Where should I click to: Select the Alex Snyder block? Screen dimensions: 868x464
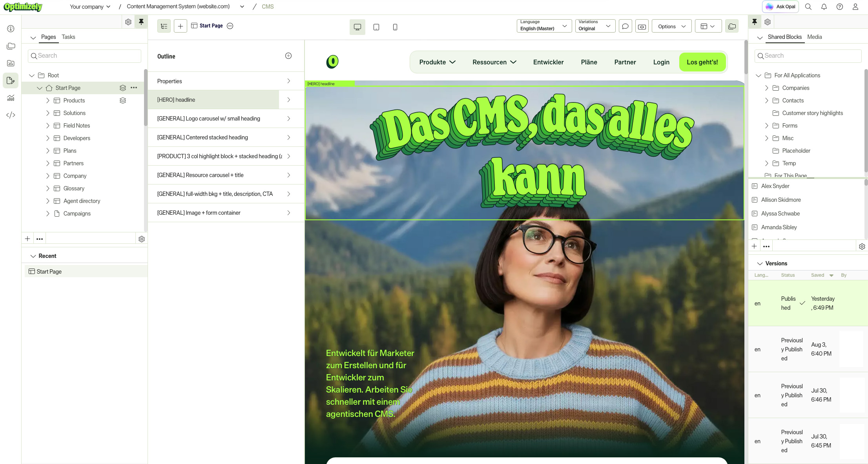coord(775,186)
